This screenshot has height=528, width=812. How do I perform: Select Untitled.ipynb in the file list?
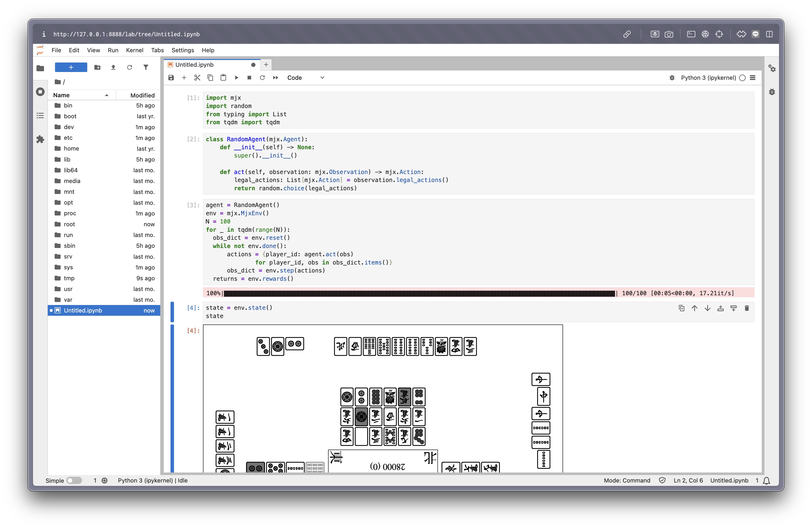tap(104, 310)
